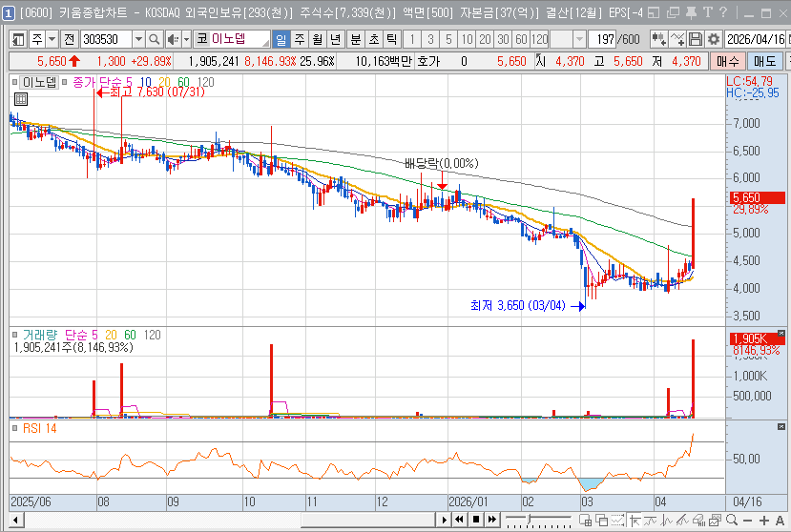
Task: Click the minus zoom-out icon
Action: 748,520
